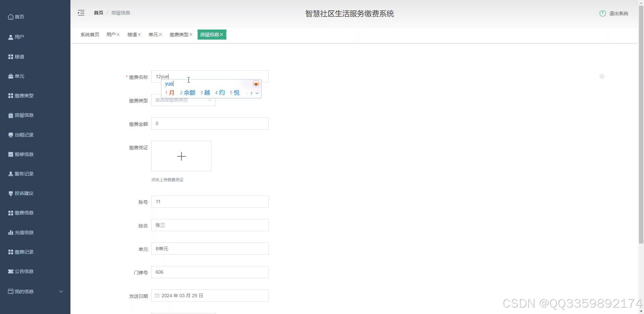Click the grid icon beside 缴费信息 in sidebar

tap(11, 213)
